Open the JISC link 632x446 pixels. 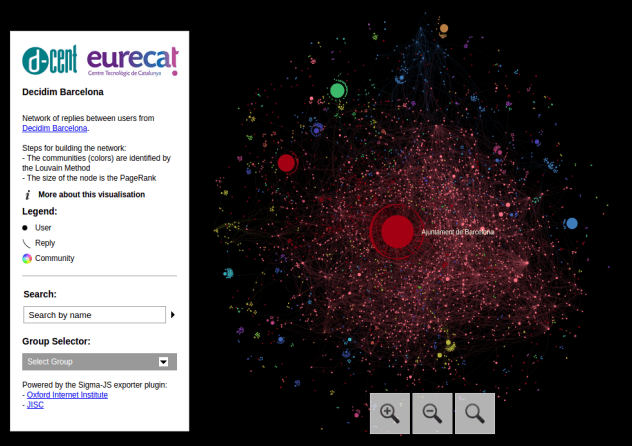pos(35,405)
